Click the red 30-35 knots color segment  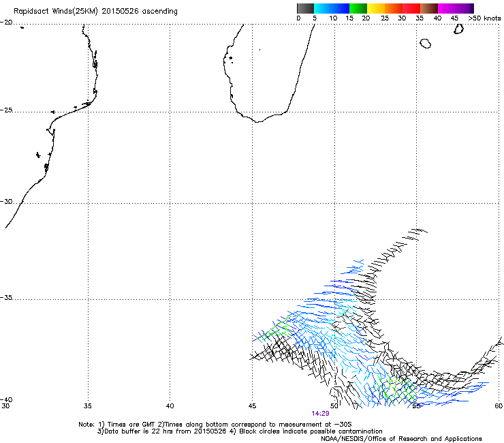tap(411, 8)
